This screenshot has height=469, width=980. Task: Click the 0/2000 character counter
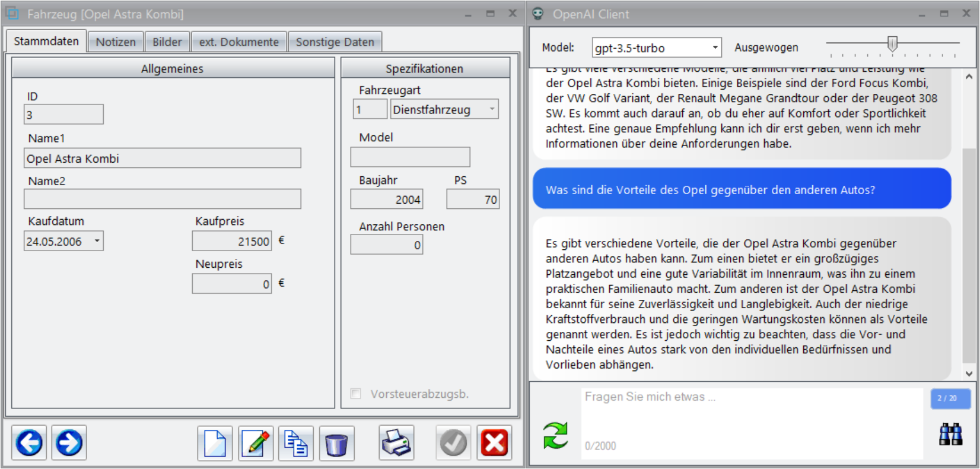tap(600, 446)
